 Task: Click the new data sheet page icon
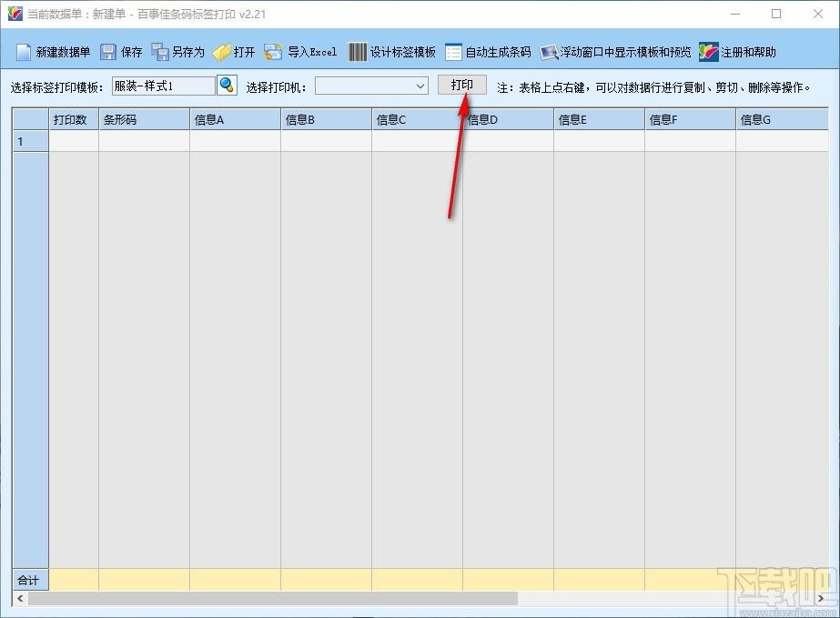point(24,52)
